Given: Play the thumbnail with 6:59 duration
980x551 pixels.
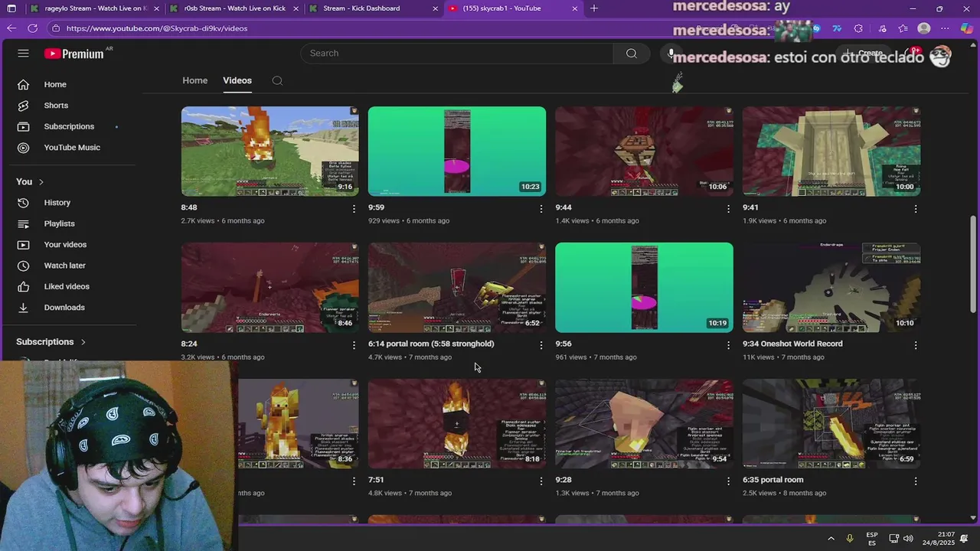Looking at the screenshot, I should (831, 423).
